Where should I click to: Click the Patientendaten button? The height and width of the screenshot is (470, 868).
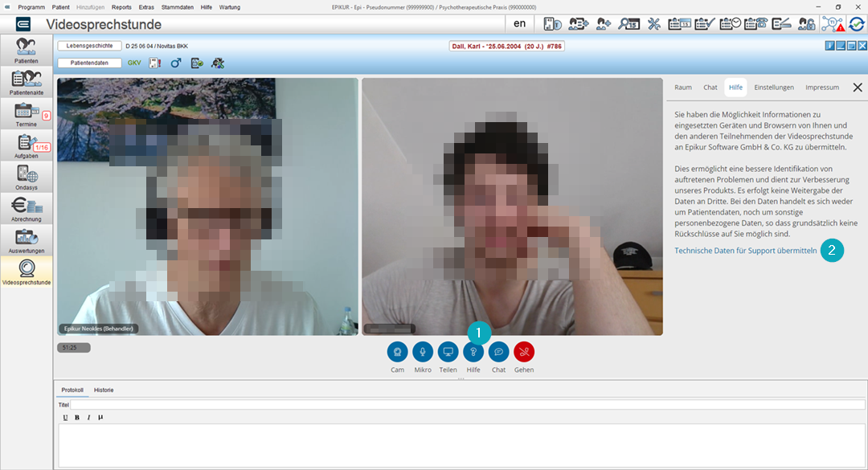click(x=90, y=63)
